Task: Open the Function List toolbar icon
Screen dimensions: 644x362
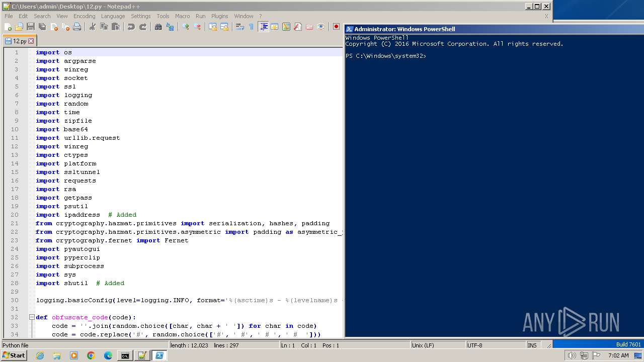Action: 298,27
